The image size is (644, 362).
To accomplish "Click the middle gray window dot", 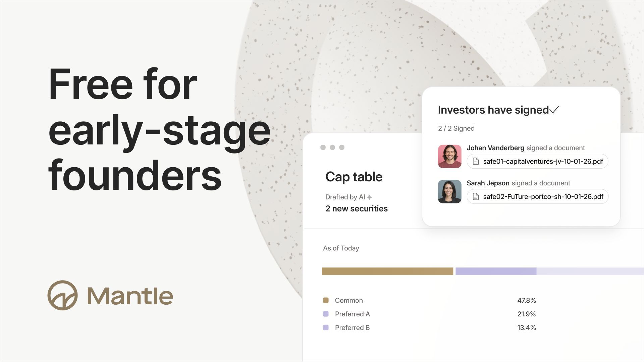I will [x=332, y=147].
